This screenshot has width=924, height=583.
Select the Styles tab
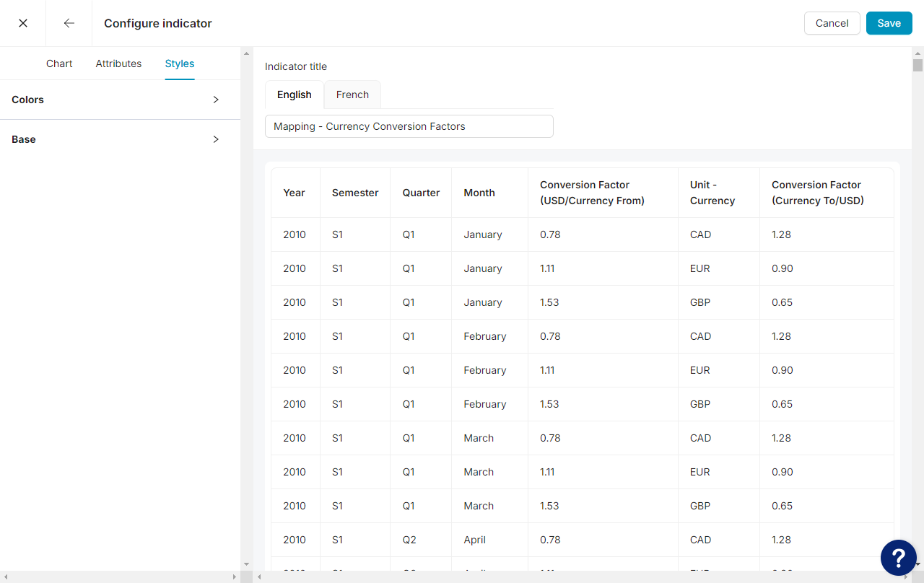click(x=179, y=63)
